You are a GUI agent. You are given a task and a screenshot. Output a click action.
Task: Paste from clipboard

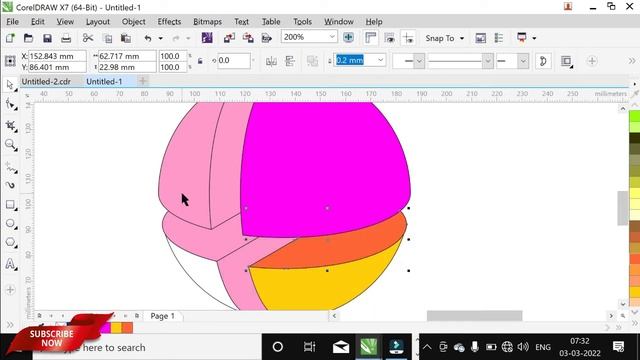[126, 38]
